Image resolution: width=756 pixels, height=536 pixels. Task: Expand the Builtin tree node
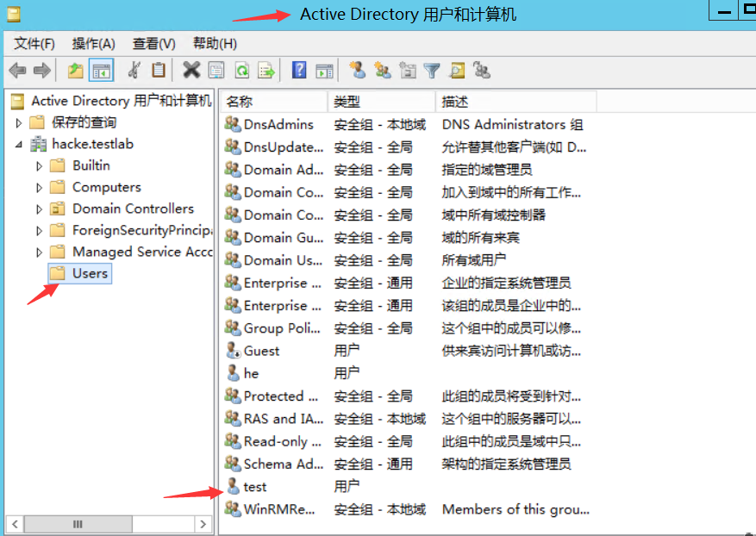[x=39, y=165]
